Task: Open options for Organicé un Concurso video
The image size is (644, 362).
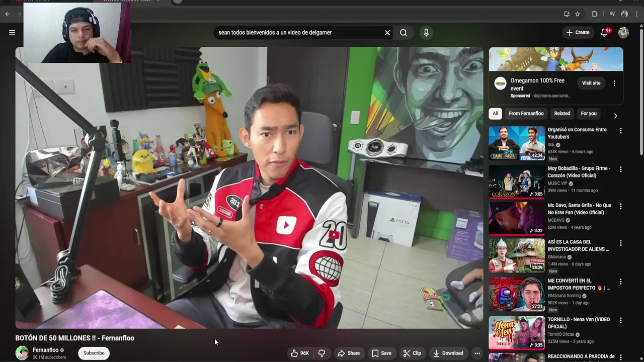Action: [620, 131]
